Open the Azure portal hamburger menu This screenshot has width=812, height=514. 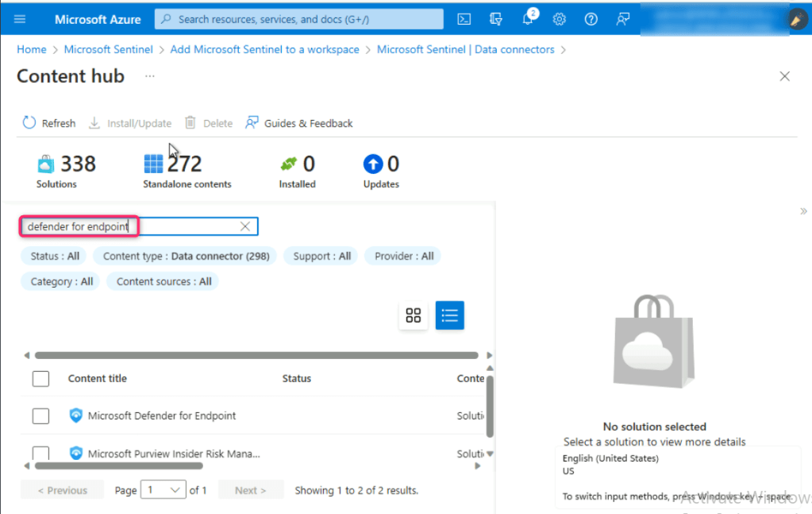pyautogui.click(x=20, y=19)
